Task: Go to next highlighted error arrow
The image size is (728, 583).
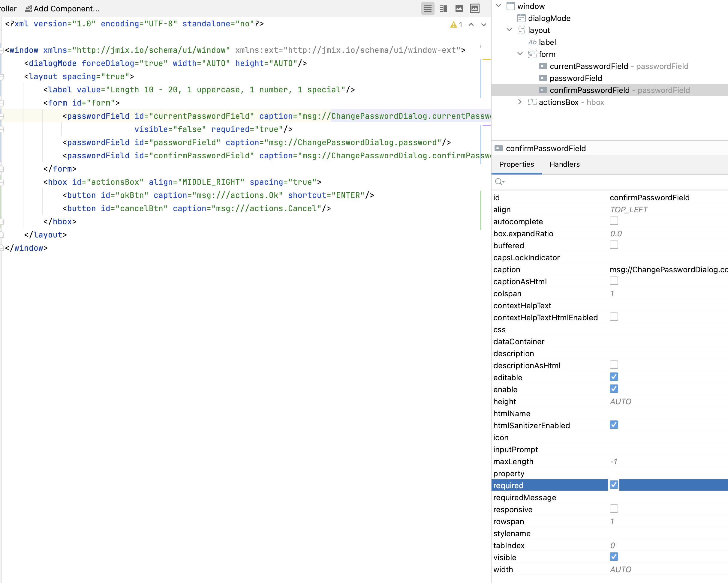Action: point(483,25)
